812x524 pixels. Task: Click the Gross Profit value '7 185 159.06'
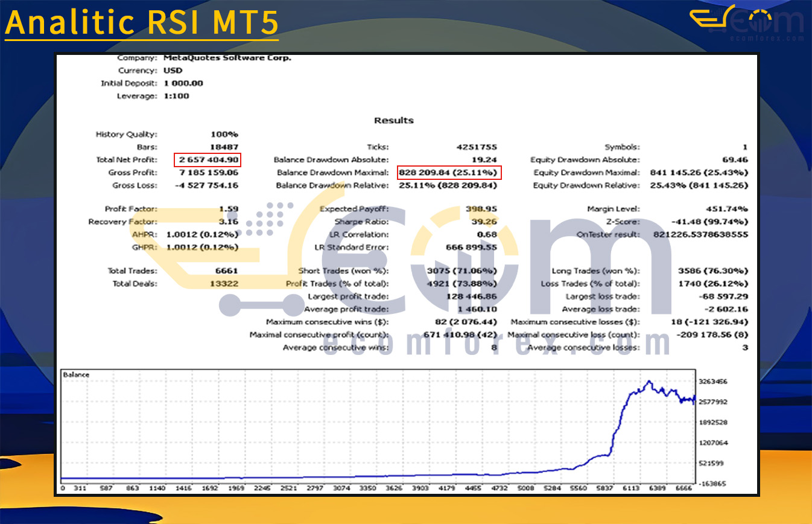click(x=209, y=173)
